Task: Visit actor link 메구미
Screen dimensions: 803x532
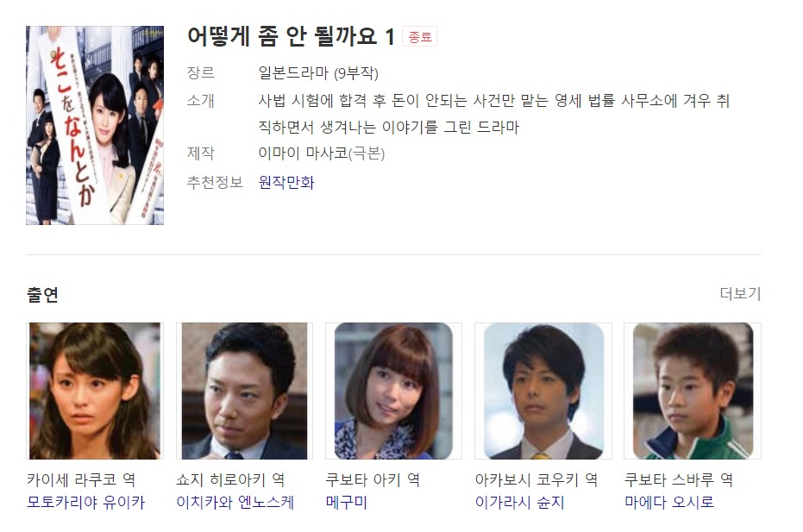Action: pos(347,503)
